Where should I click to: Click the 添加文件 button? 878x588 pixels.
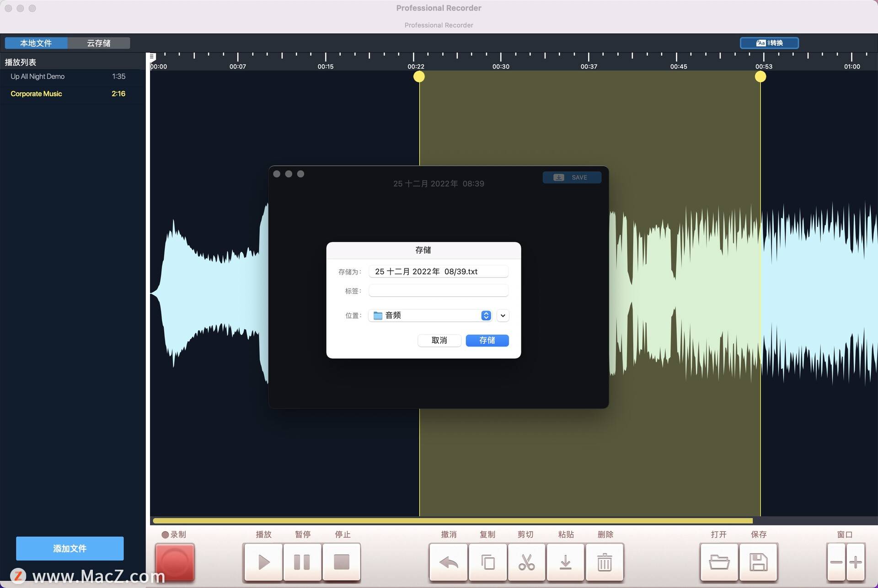70,548
